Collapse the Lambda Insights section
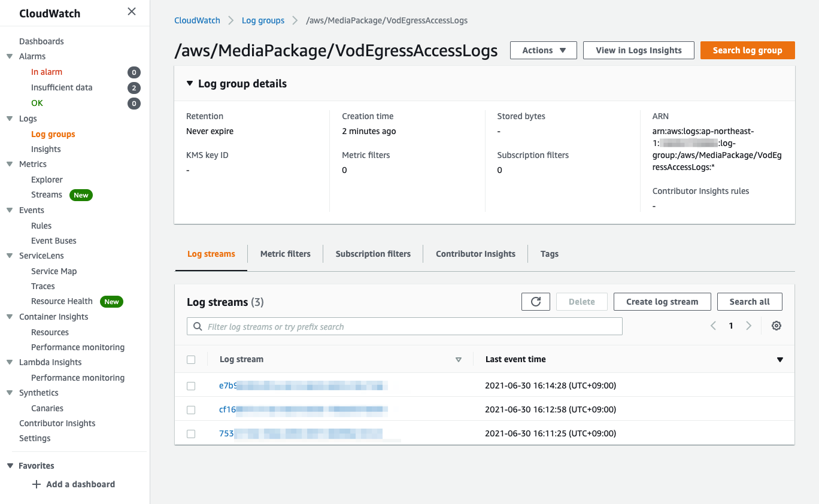This screenshot has width=819, height=504. [10, 362]
